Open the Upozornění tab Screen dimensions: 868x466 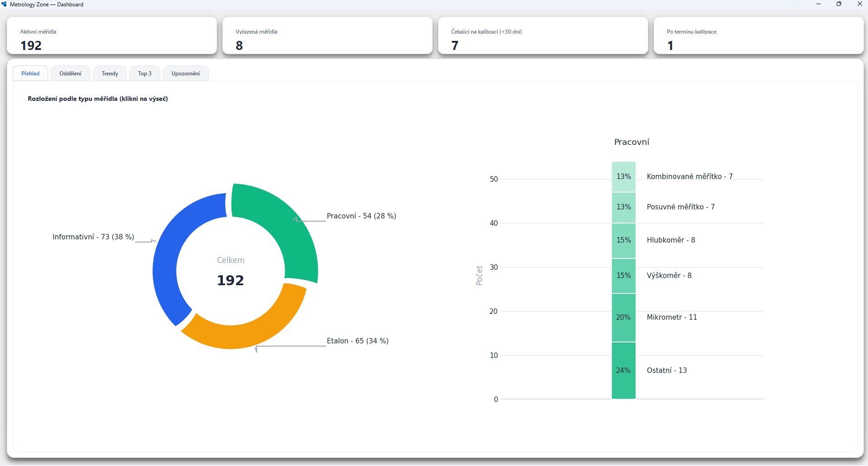(x=186, y=74)
